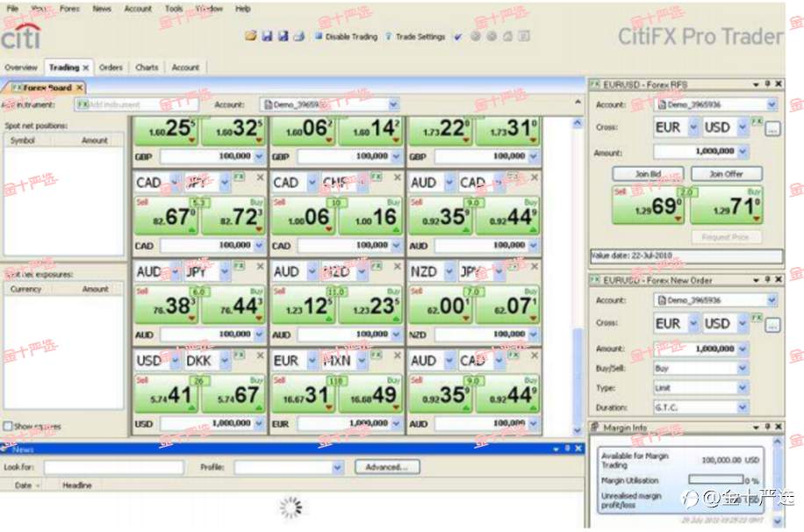Click the Print toolbar icon
Screen dimensions: 804x532
299,36
